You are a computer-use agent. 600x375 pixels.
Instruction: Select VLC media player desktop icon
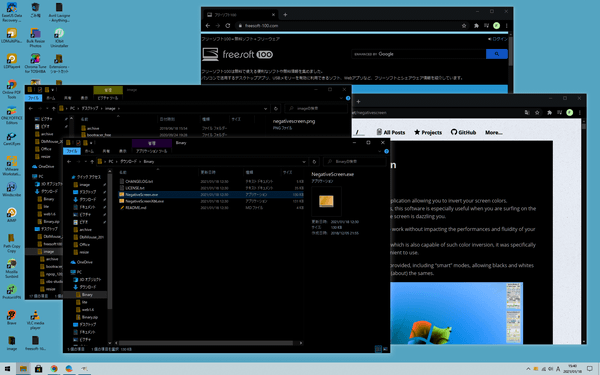click(35, 320)
